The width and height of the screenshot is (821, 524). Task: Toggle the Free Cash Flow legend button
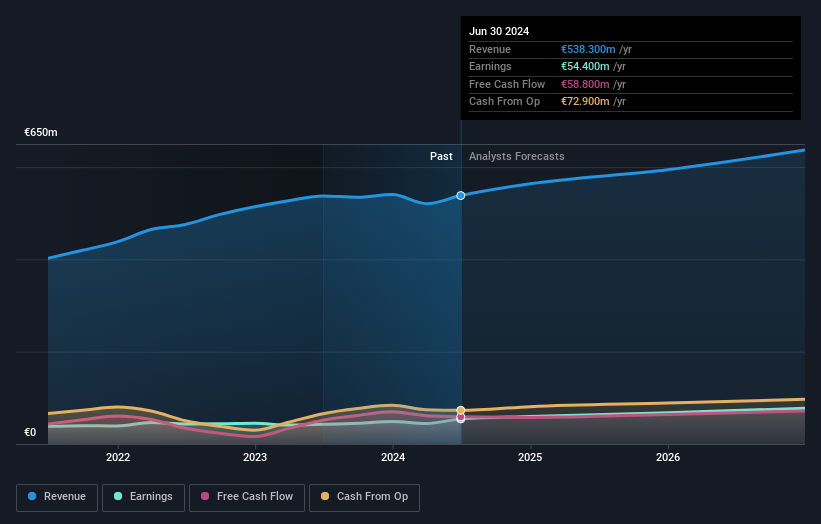click(247, 497)
